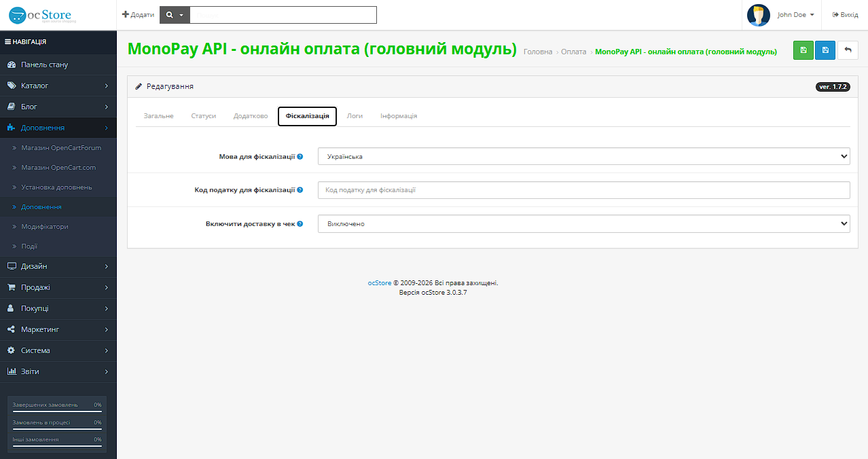Image resolution: width=868 pixels, height=459 pixels.
Task: Click the back arrow button
Action: point(848,50)
